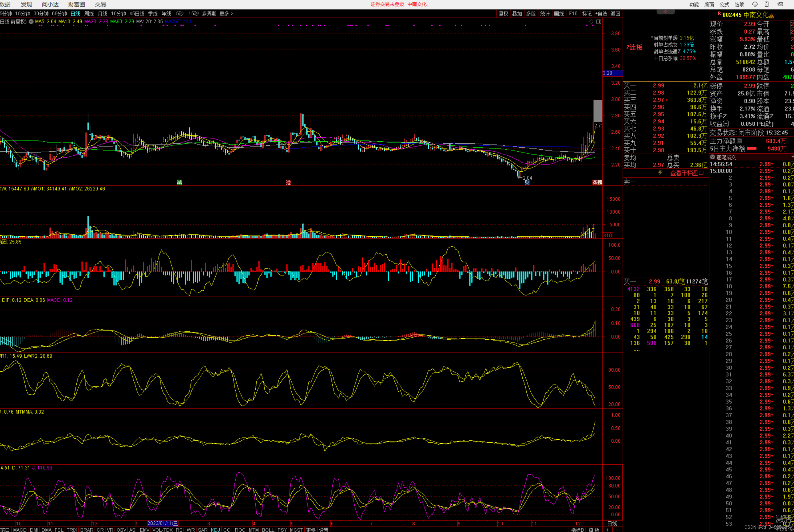Open the MA indicator settings dropdown circle
The image size is (794, 532).
pyautogui.click(x=31, y=22)
